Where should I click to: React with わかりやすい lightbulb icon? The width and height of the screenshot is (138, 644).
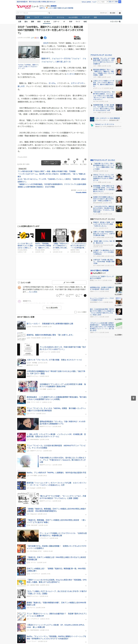click(x=74, y=162)
